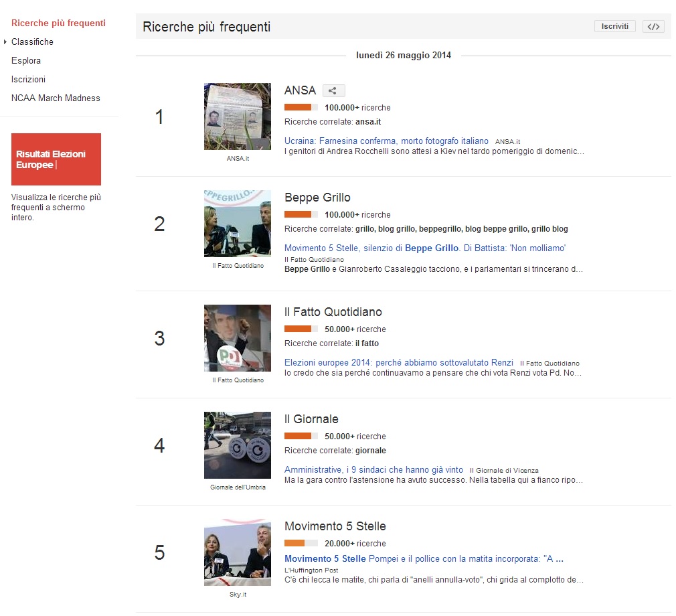Open Elezioni europee 2014 article link

tap(399, 362)
